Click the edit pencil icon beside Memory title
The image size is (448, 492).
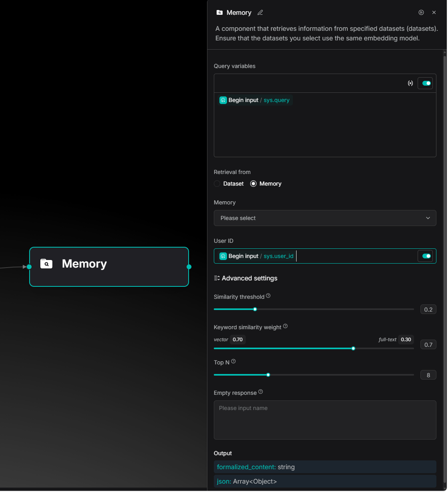click(260, 13)
